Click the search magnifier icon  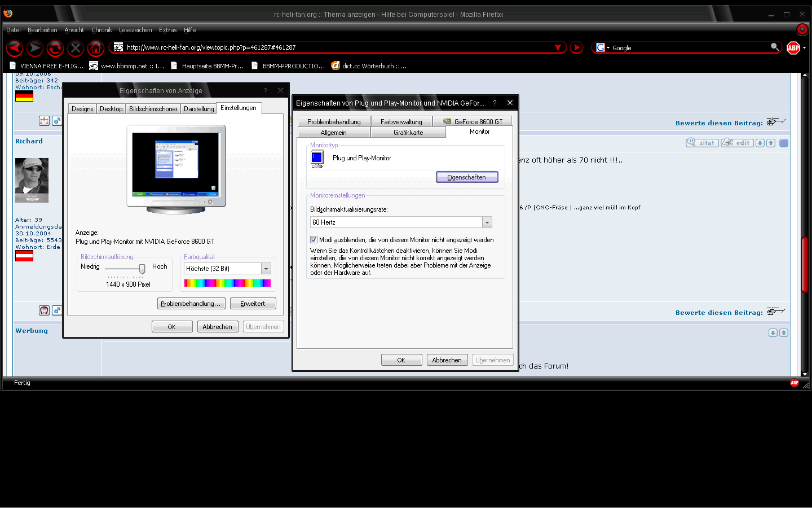point(775,47)
